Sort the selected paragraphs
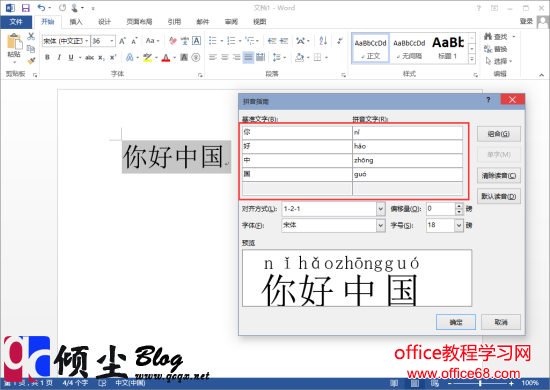 click(x=323, y=41)
